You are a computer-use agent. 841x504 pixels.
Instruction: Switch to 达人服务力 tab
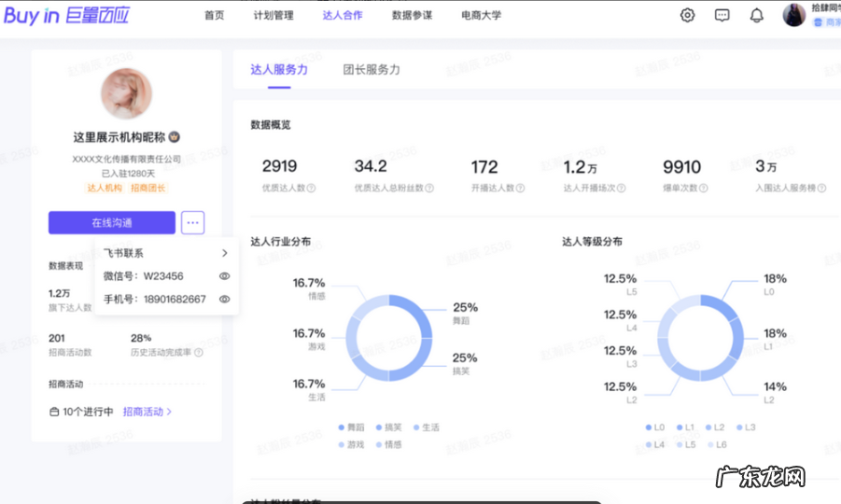(279, 70)
